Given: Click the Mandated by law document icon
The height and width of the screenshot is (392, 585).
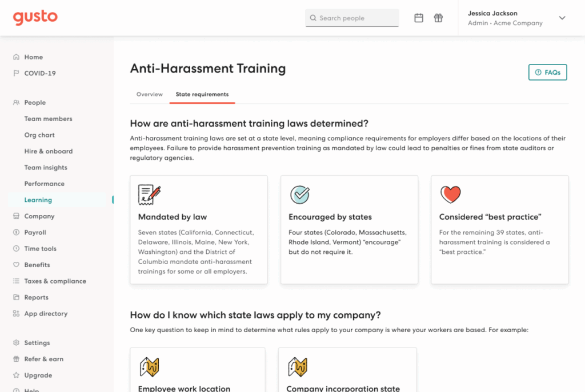Looking at the screenshot, I should (x=149, y=195).
